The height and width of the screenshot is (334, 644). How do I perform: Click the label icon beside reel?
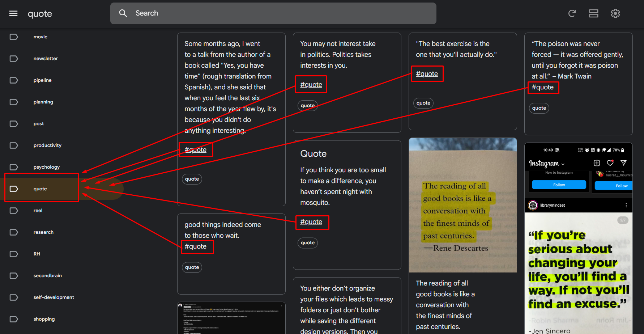(14, 211)
